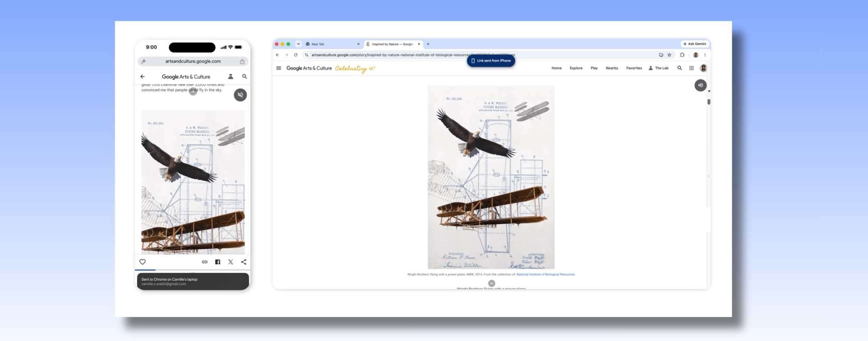Toggle the audio speaker button on the desktop page
Viewport: 868px width, 341px height.
(x=700, y=85)
